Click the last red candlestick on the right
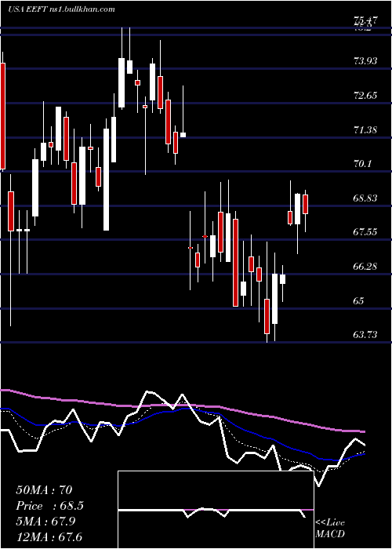The height and width of the screenshot is (549, 392). tap(305, 204)
